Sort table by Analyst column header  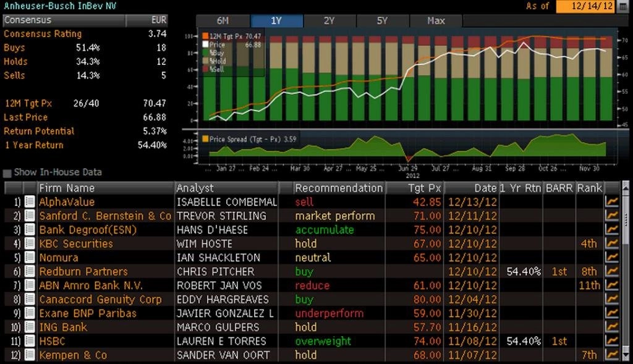(226, 188)
